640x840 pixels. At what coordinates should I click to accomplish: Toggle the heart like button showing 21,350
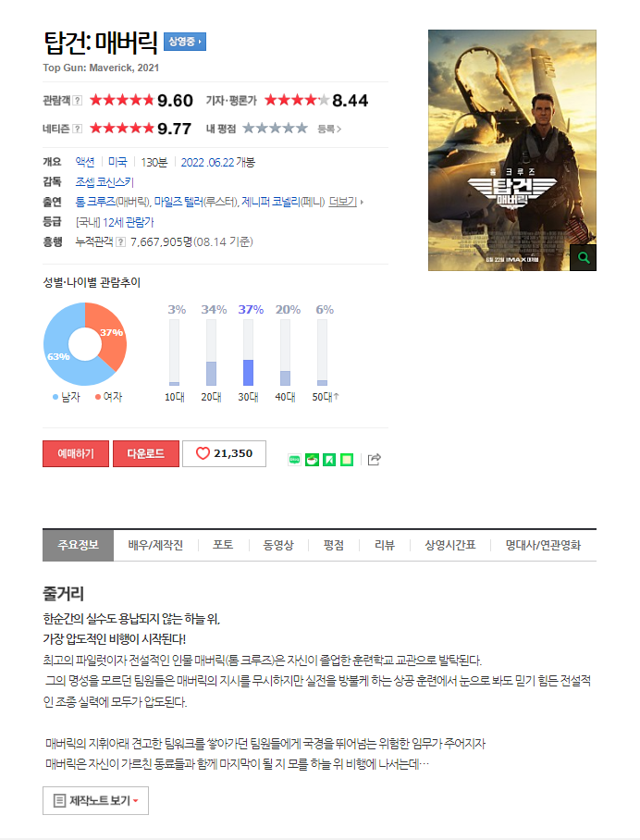(224, 453)
